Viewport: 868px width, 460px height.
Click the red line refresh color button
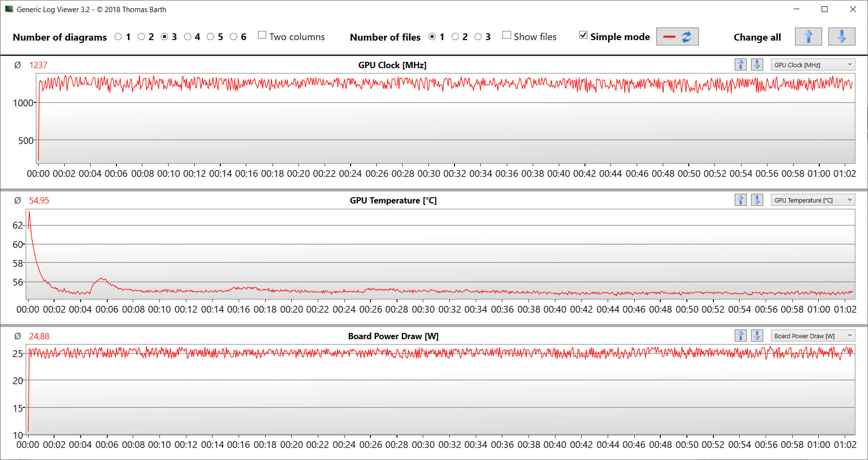tap(677, 37)
